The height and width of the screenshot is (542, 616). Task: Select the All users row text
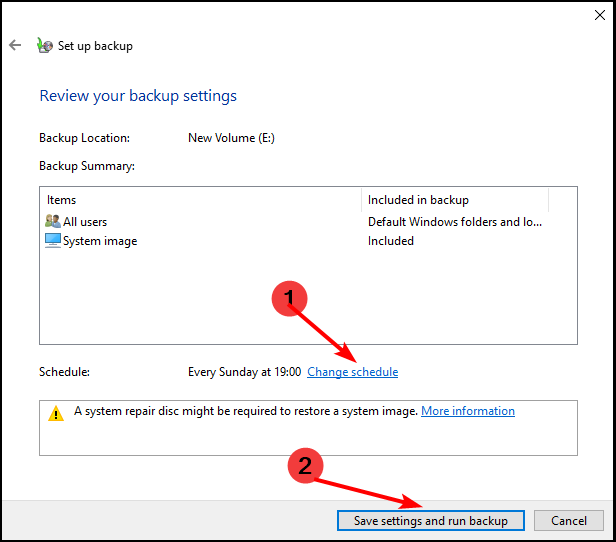[x=85, y=222]
